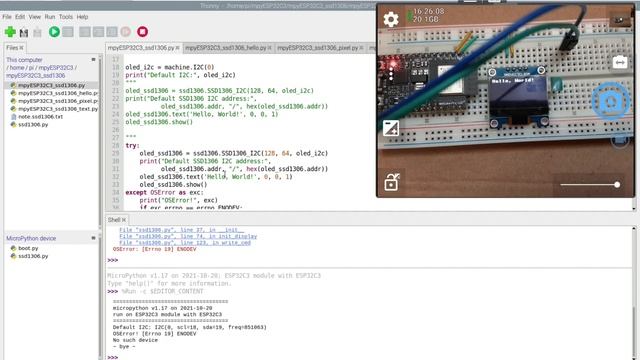Navigate to the home folder in path
The width and height of the screenshot is (640, 360).
click(x=17, y=67)
